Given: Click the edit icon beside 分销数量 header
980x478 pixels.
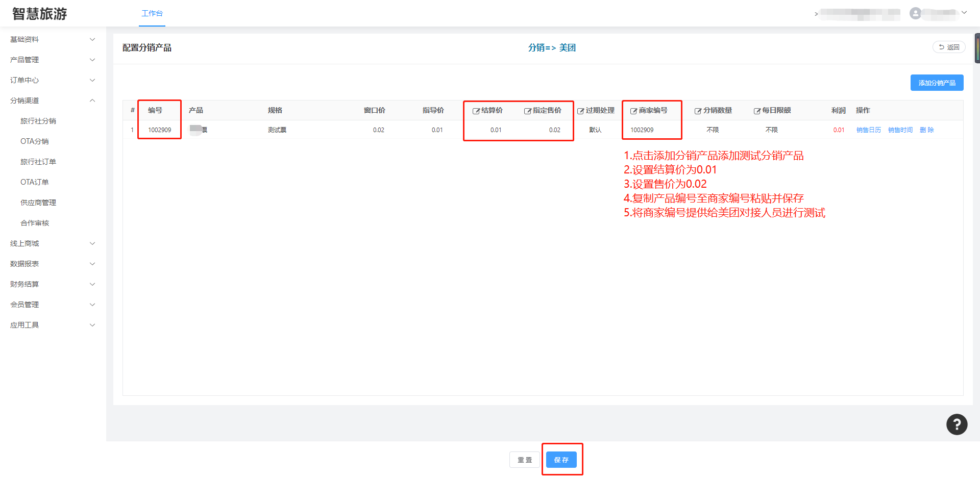Looking at the screenshot, I should [698, 111].
